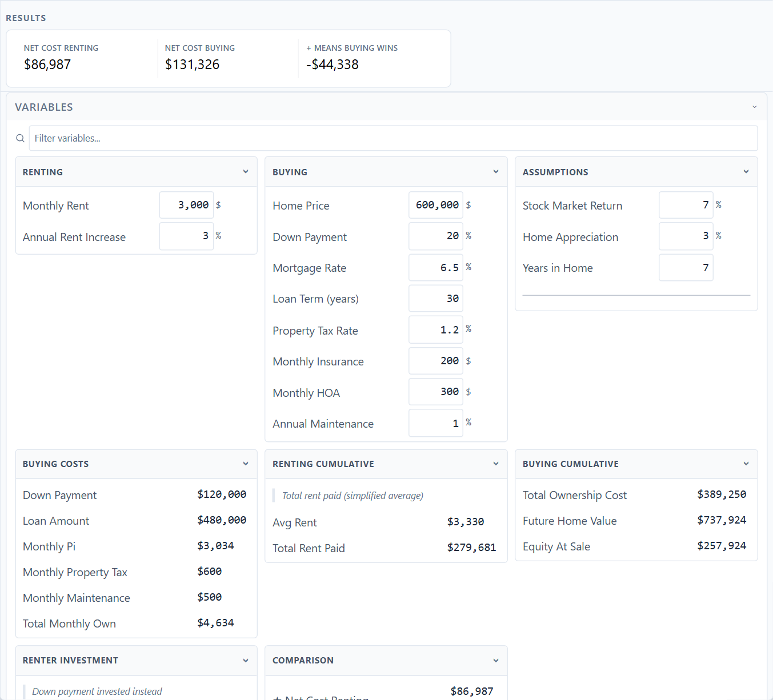The image size is (773, 700).
Task: Click the Monthly Maintenance value $500
Action: [209, 597]
